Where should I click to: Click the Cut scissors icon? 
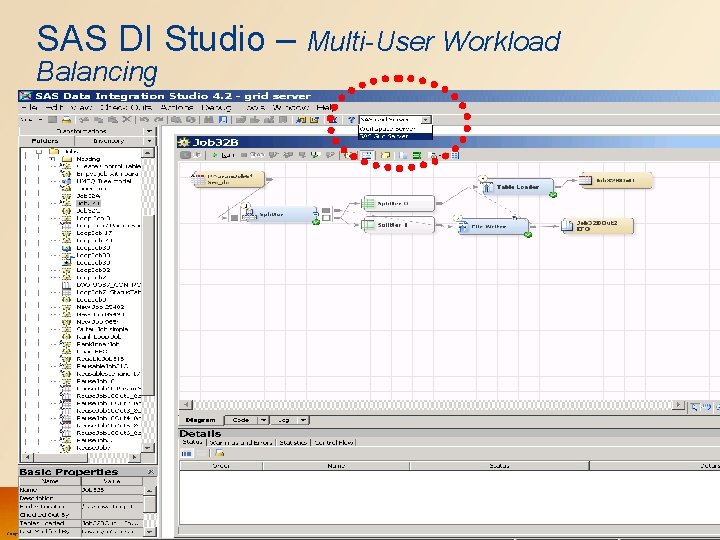coord(84,120)
